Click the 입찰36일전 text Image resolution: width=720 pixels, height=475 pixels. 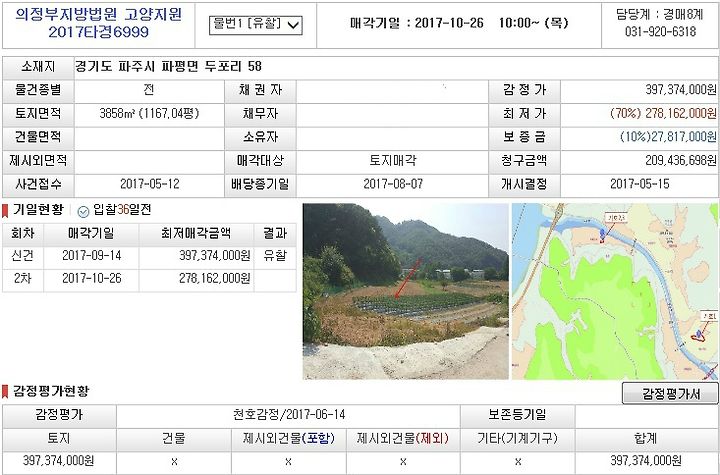pyautogui.click(x=122, y=210)
